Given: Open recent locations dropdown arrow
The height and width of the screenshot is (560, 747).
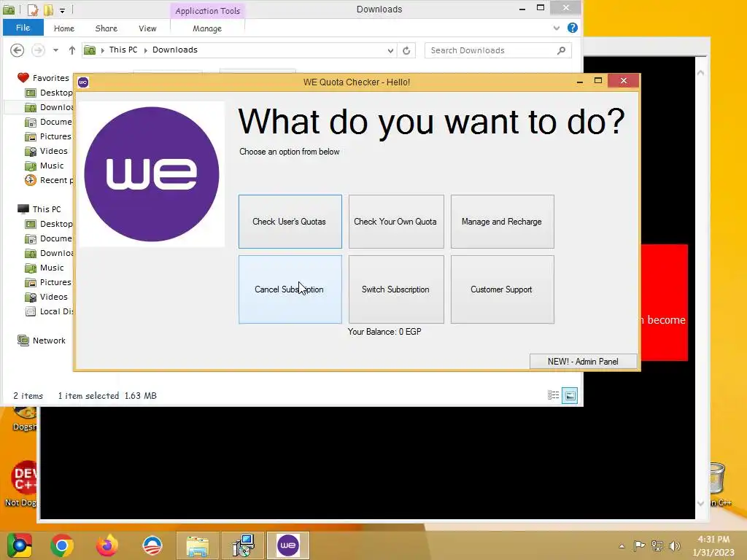Looking at the screenshot, I should [55, 50].
